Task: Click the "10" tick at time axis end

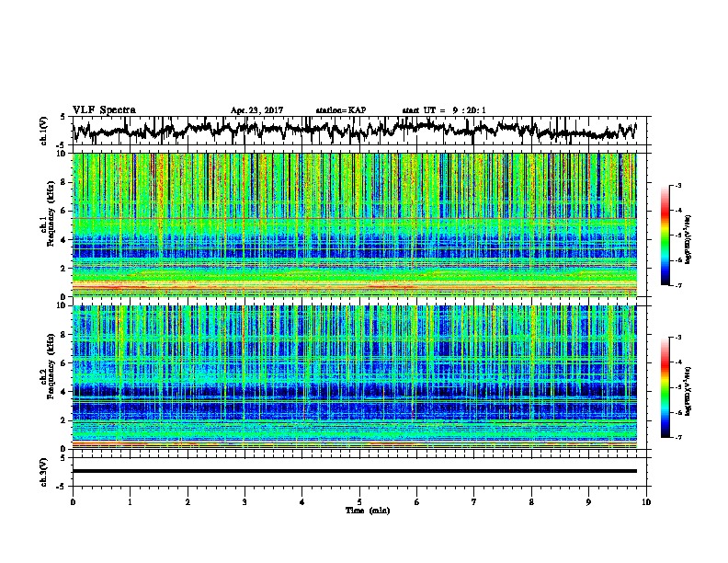Action: click(x=646, y=502)
